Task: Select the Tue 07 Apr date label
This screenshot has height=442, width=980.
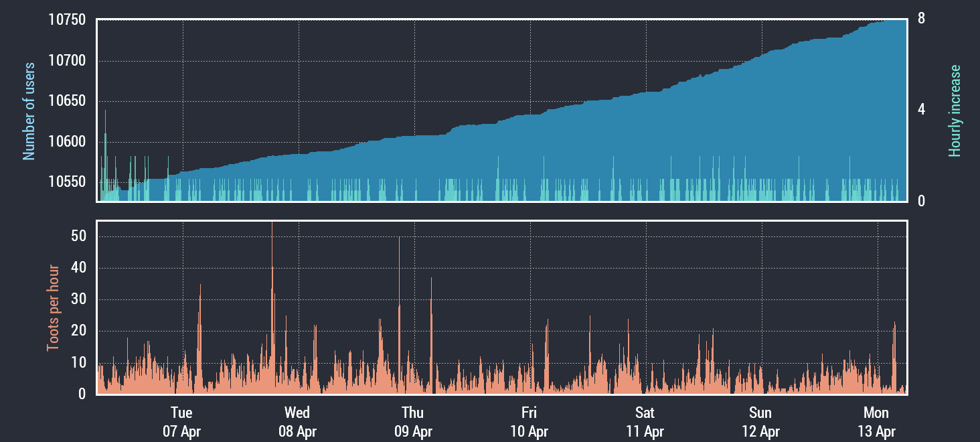Action: (181, 422)
